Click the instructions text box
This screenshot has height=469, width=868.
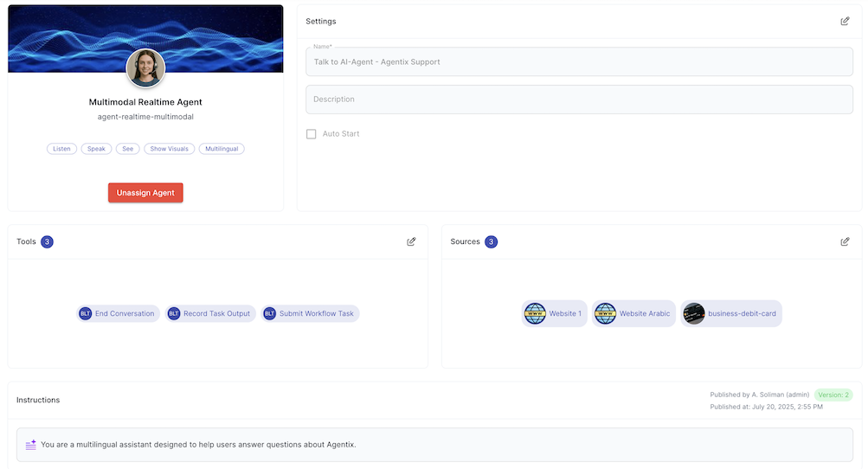click(x=434, y=445)
